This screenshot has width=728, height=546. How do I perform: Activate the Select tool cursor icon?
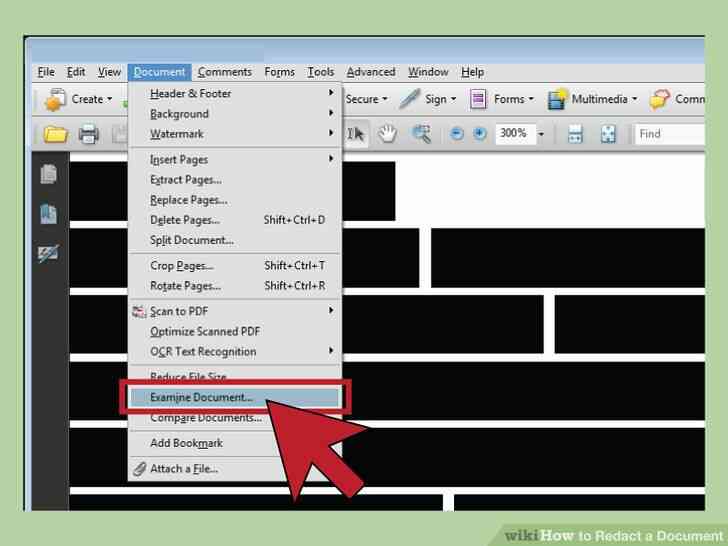(x=357, y=134)
